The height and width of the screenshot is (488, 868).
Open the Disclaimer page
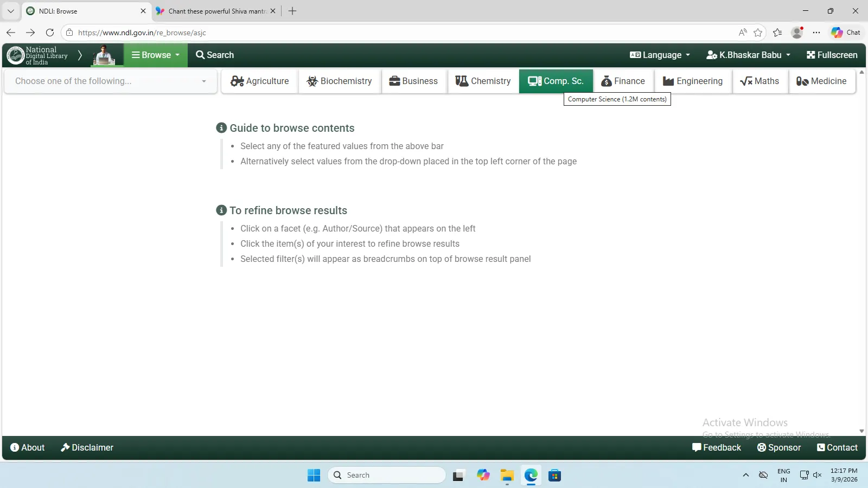point(87,448)
